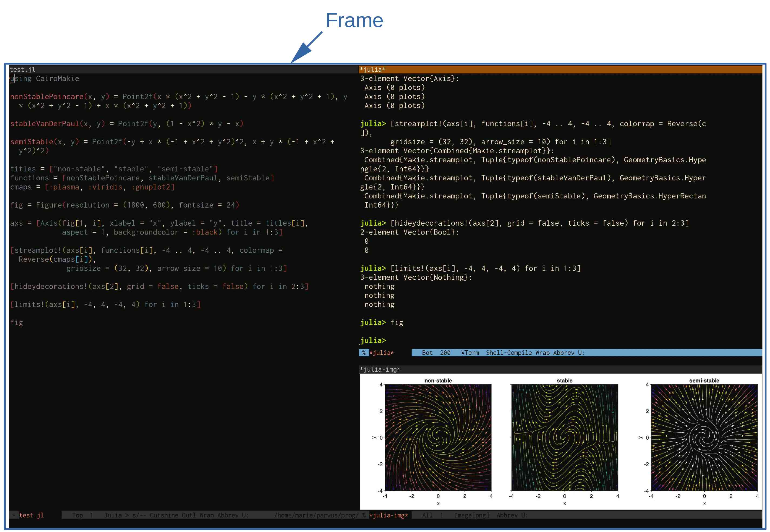Click the semi-stable streamplot image
Screen dimensions: 770x532
(x=704, y=437)
